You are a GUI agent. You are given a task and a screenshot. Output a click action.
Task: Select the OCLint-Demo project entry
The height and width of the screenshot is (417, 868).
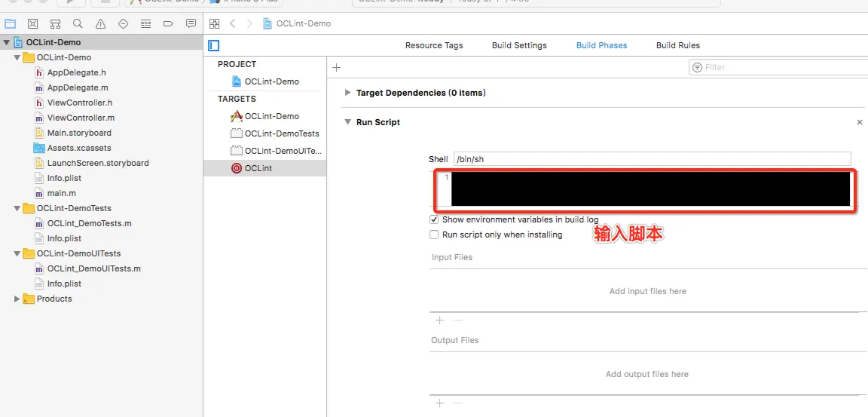265,81
